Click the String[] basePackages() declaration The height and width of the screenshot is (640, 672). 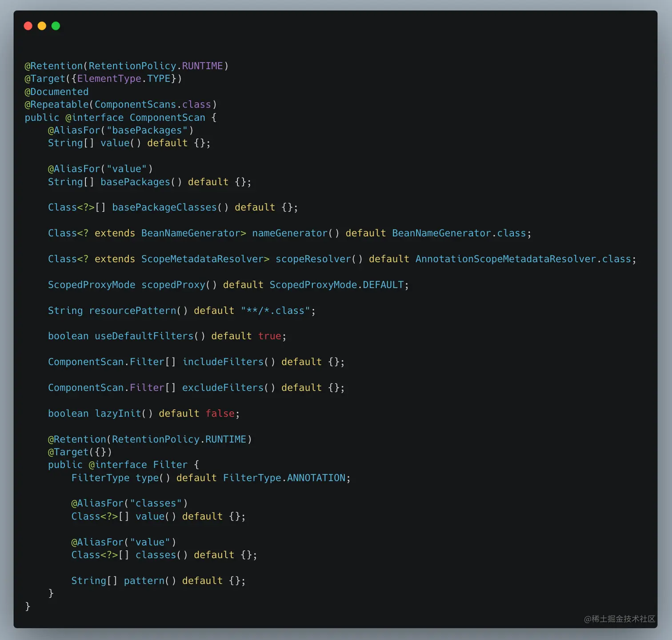(x=149, y=182)
